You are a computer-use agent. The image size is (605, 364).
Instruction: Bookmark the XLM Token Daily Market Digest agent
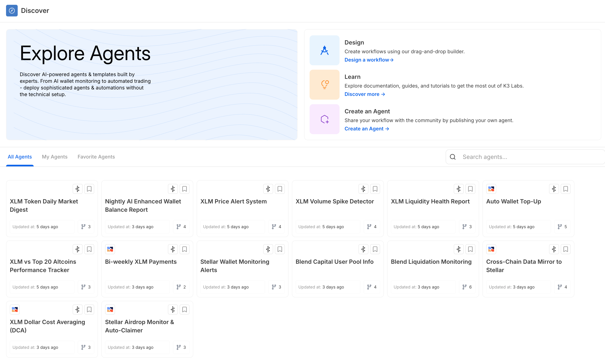[x=89, y=189]
